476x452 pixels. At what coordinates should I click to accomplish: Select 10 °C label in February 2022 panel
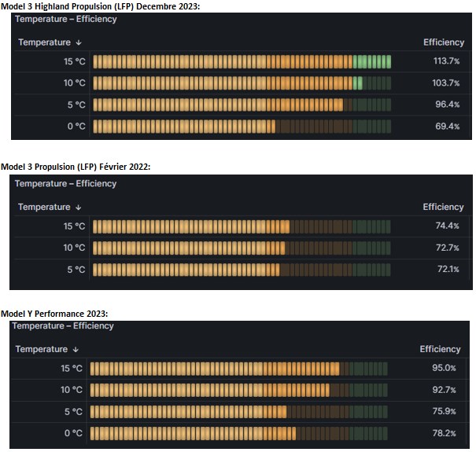[74, 248]
